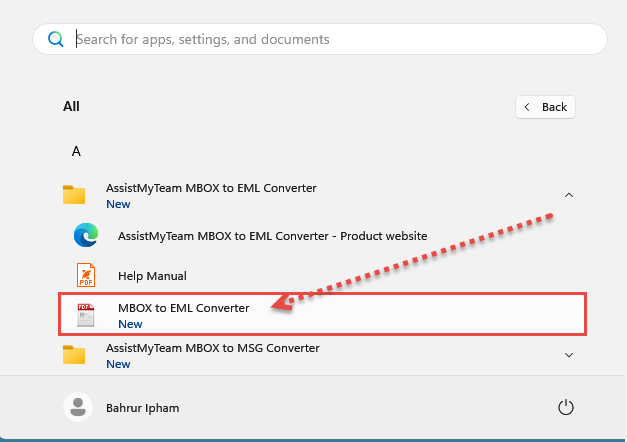The width and height of the screenshot is (627, 442).
Task: Click the Edge browser icon for Product website
Action: tap(86, 236)
